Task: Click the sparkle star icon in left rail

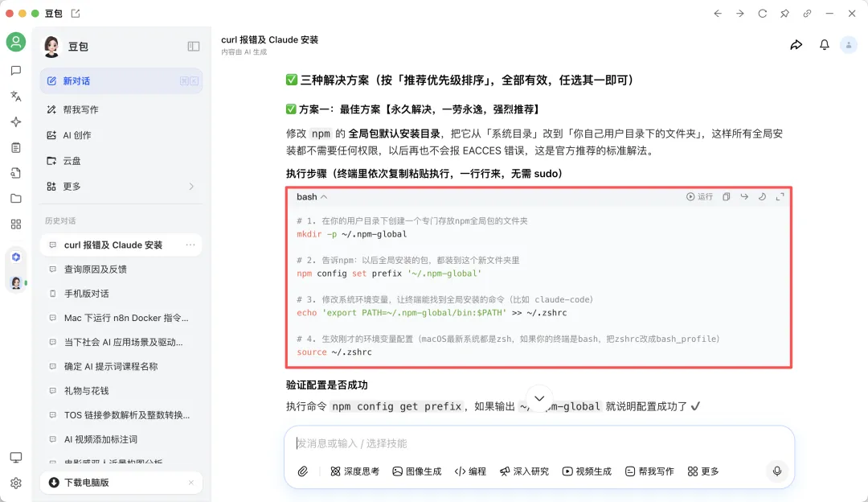Action: pyautogui.click(x=16, y=122)
